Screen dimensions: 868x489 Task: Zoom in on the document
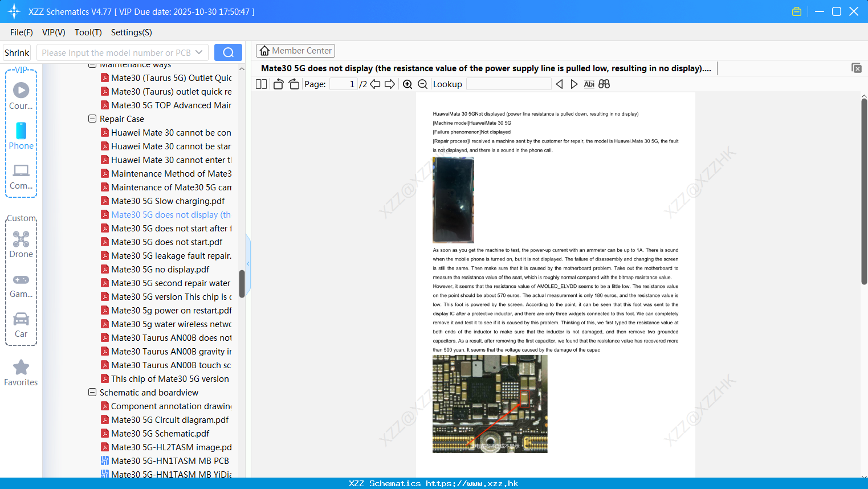point(407,84)
